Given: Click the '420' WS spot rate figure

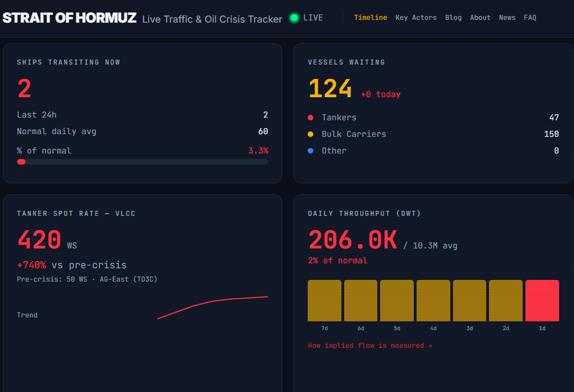Looking at the screenshot, I should click(x=39, y=240).
